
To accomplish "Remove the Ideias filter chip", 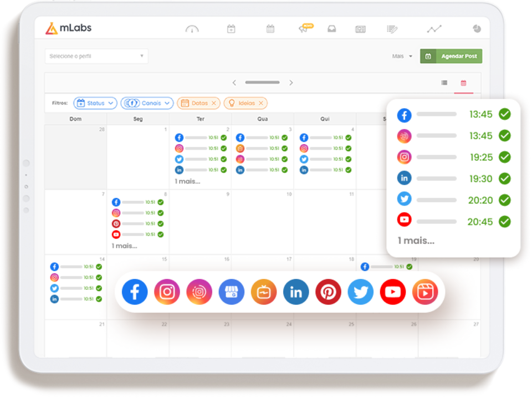I will [260, 103].
